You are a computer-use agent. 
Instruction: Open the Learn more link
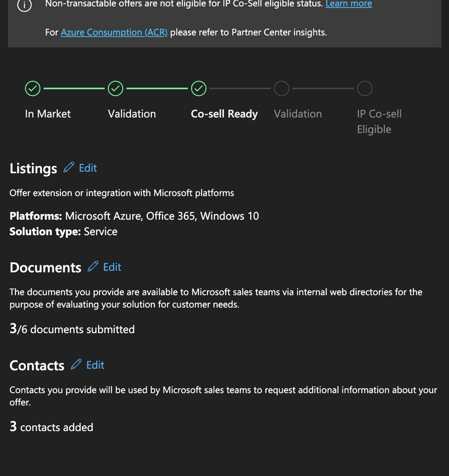[349, 4]
